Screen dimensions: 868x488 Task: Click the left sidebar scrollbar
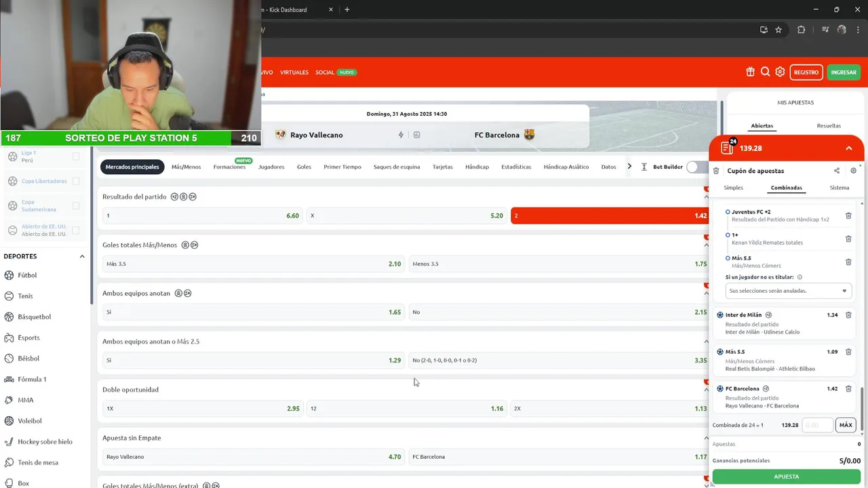click(92, 224)
